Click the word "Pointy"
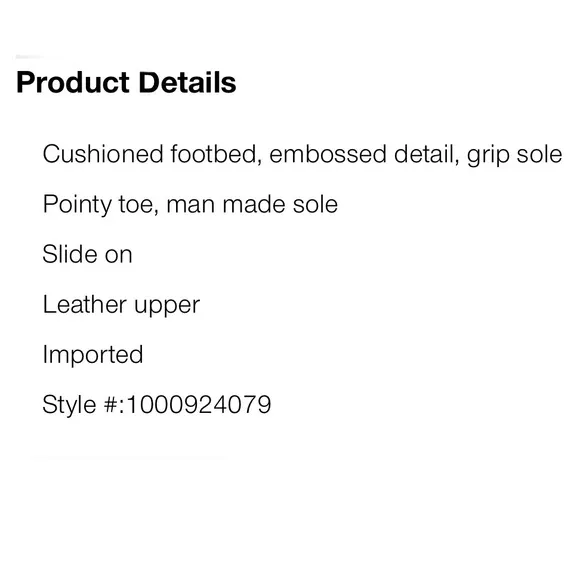The width and height of the screenshot is (580, 580). pos(77,205)
